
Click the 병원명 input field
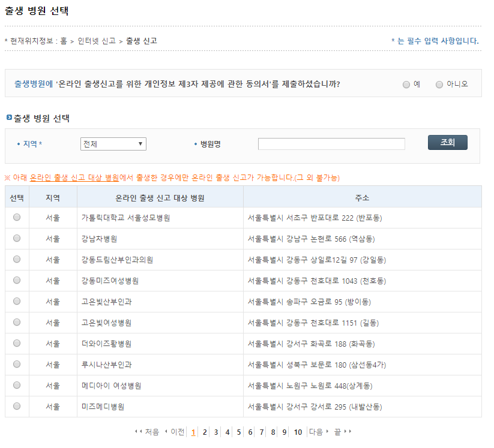point(331,144)
